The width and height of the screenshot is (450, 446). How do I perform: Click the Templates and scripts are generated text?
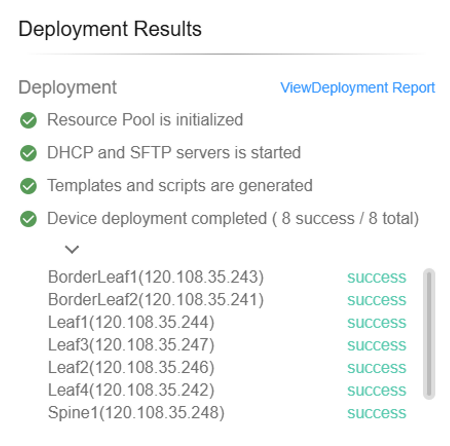click(x=180, y=186)
